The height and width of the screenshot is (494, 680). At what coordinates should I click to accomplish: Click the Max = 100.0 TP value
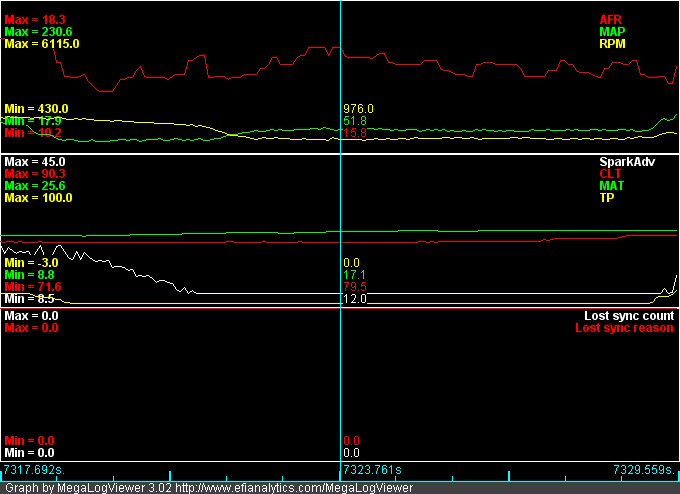tap(38, 198)
